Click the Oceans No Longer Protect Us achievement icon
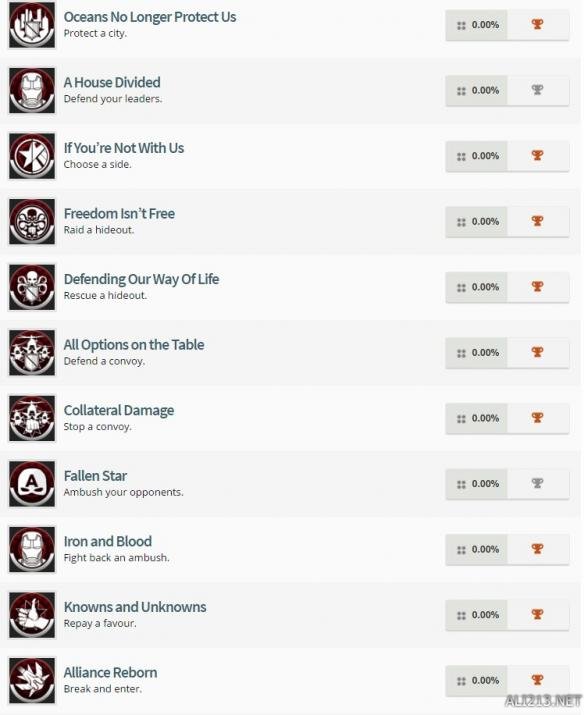The width and height of the screenshot is (584, 715). tap(32, 25)
